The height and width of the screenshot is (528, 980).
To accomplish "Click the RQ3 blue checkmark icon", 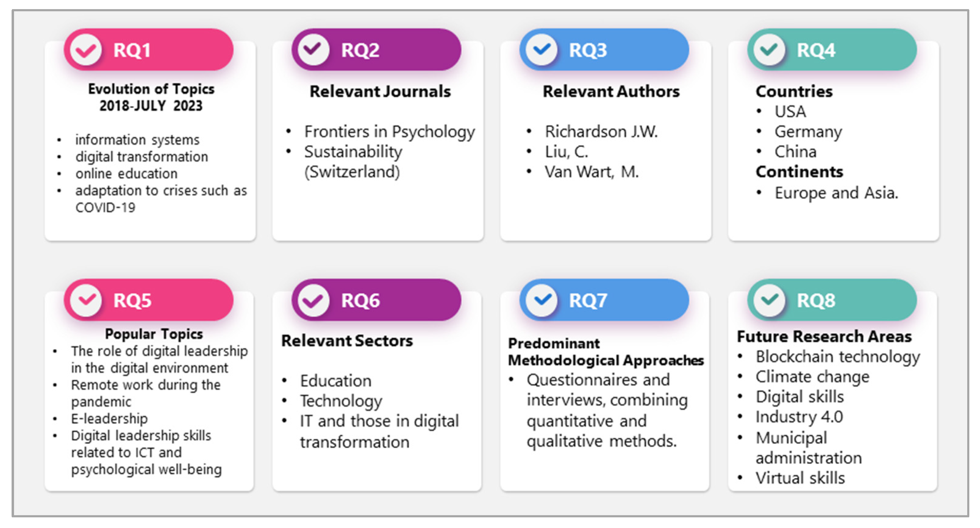I will [541, 50].
